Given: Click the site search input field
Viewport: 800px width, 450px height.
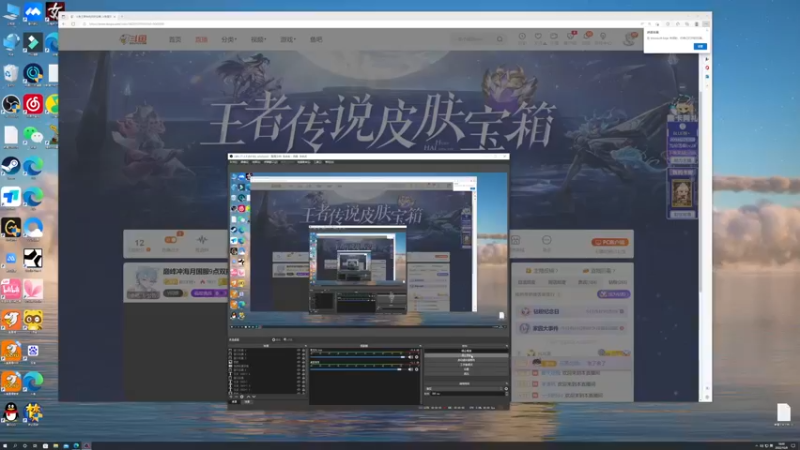Looking at the screenshot, I should (x=472, y=39).
